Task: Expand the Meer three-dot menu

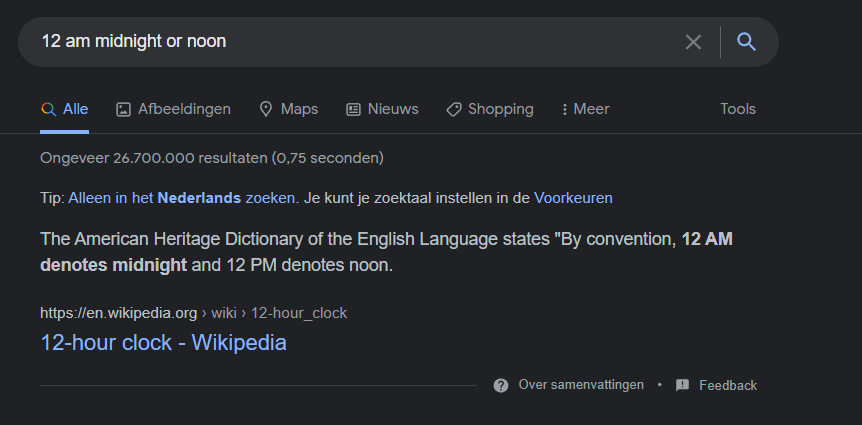Action: click(x=585, y=109)
